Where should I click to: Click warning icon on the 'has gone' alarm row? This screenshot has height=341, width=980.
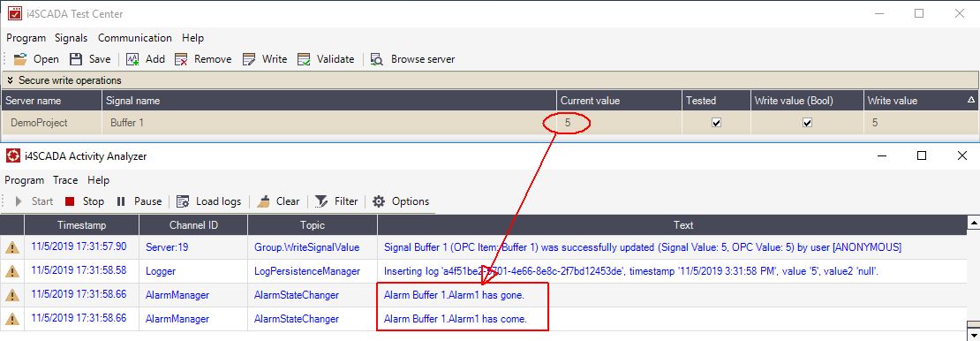pos(11,295)
